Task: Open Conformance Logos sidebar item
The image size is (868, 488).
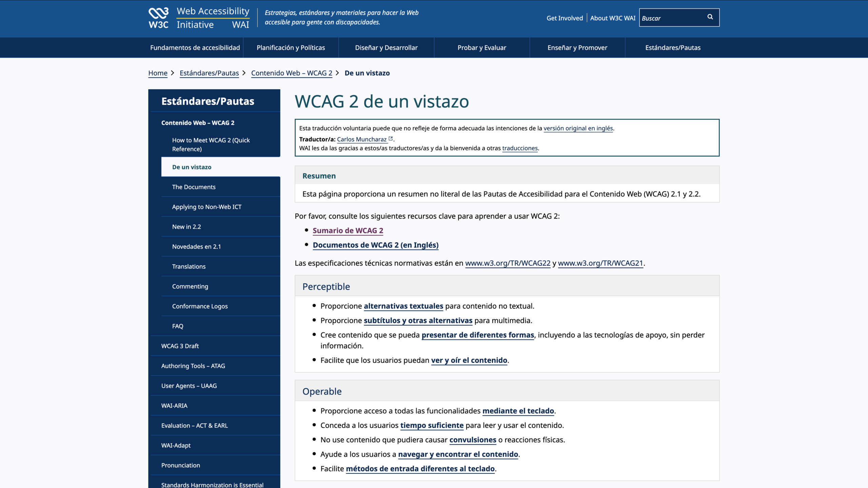Action: 221,306
